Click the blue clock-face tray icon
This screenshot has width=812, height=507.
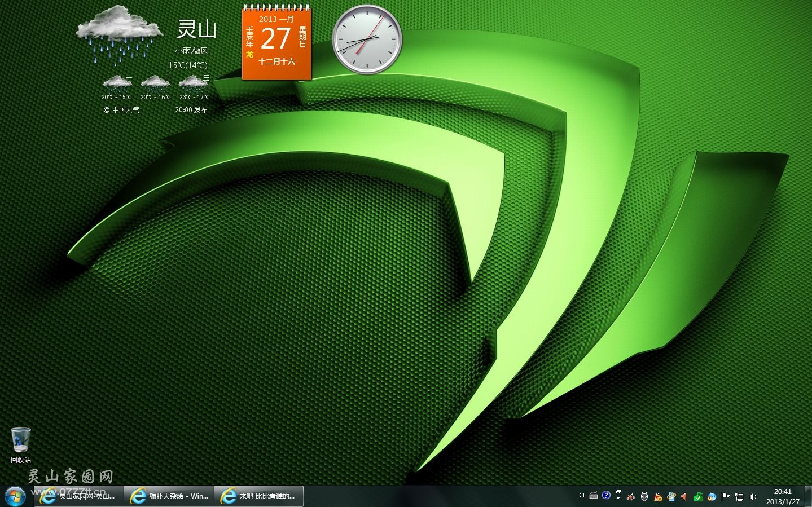coord(712,497)
